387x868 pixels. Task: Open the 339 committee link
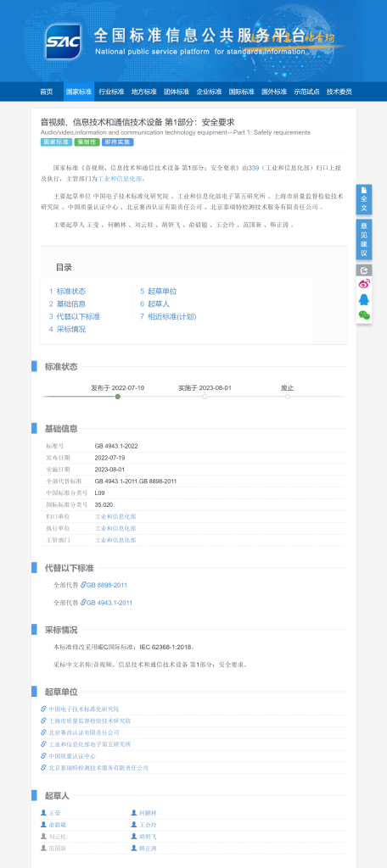[254, 168]
